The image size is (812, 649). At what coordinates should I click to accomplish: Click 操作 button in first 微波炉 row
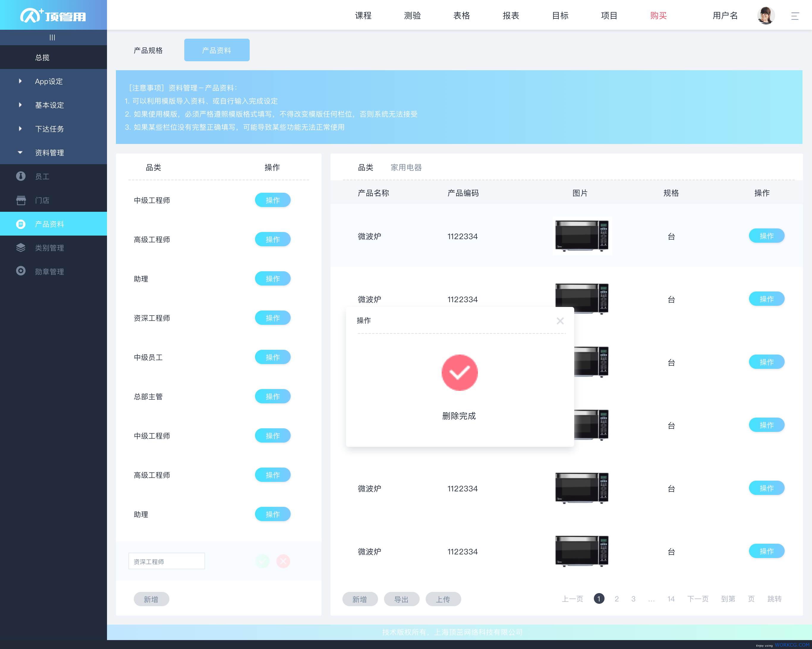pyautogui.click(x=767, y=236)
